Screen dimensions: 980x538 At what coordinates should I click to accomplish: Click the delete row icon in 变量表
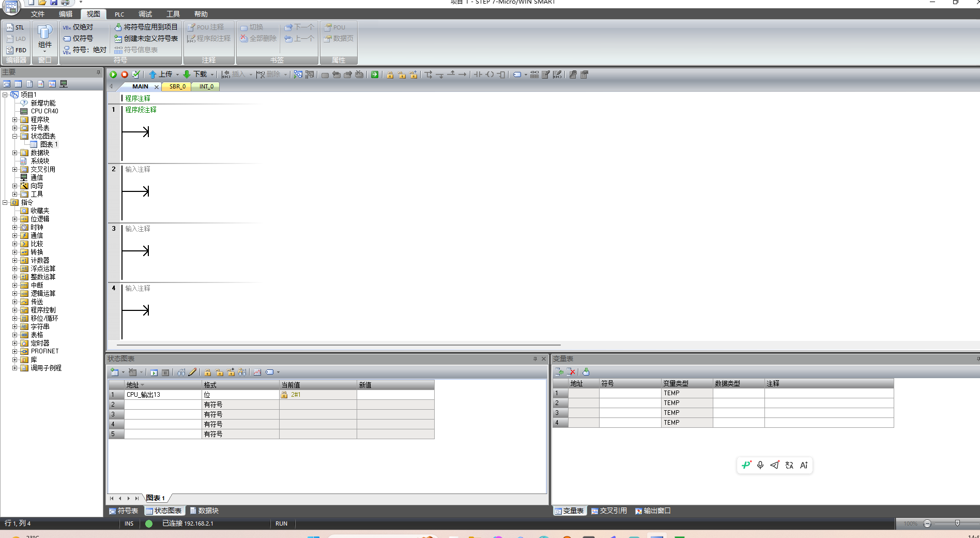click(x=571, y=371)
